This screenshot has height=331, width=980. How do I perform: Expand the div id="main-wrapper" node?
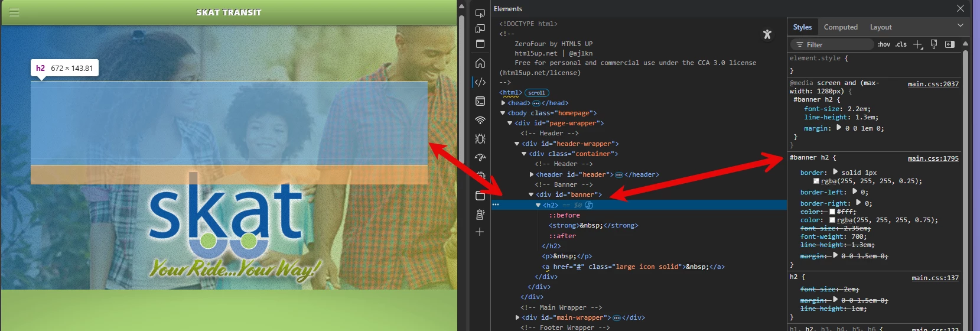click(x=517, y=317)
